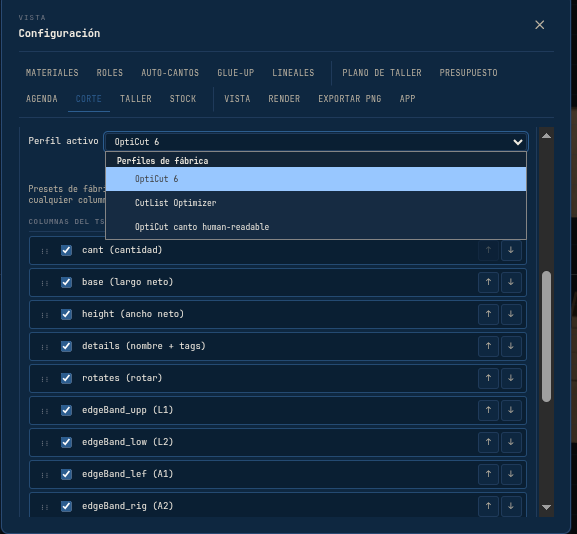The height and width of the screenshot is (534, 577).
Task: Go to Presupuesto tab
Action: 468,73
